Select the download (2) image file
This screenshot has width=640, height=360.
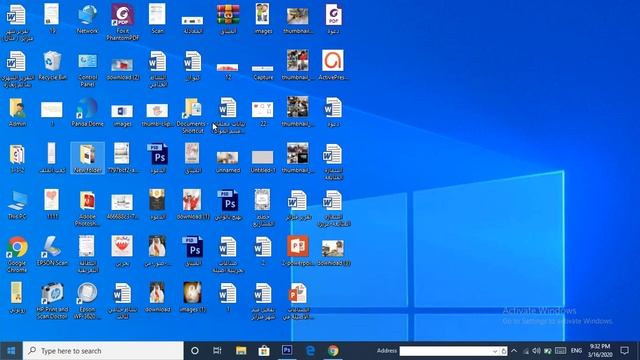[x=122, y=69]
